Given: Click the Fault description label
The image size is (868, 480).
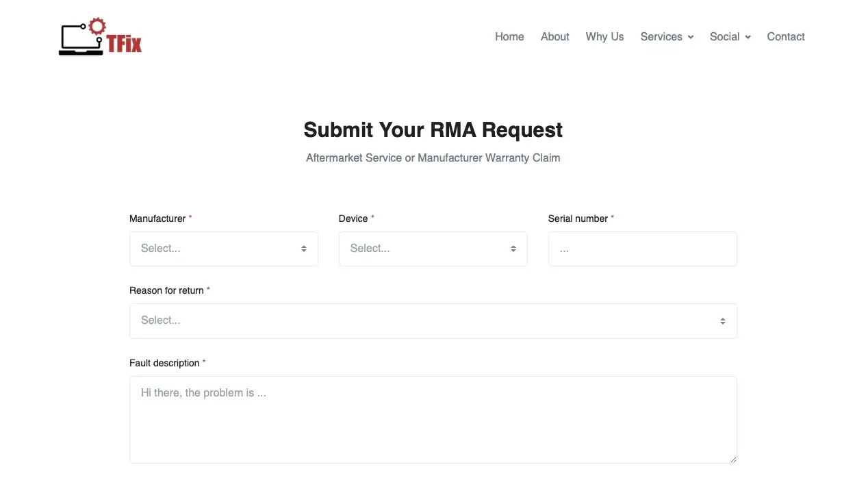Looking at the screenshot, I should 164,363.
